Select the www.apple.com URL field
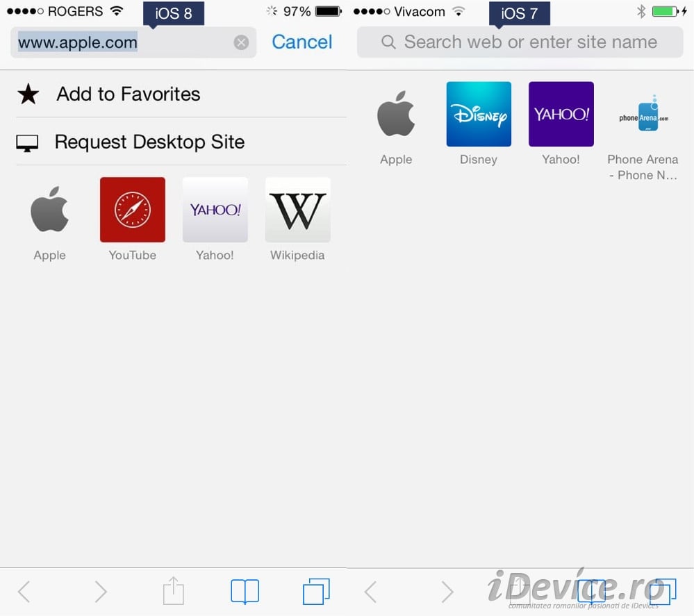694x616 pixels. tap(133, 42)
